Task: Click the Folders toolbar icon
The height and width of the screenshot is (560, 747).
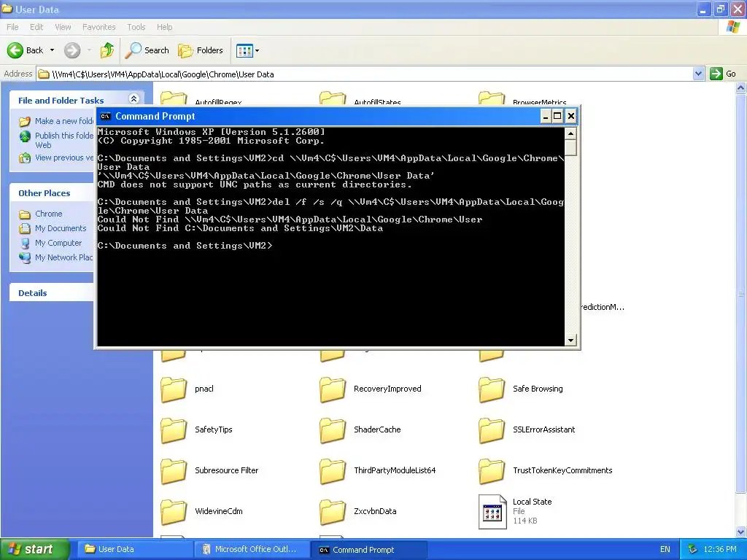Action: [x=185, y=50]
